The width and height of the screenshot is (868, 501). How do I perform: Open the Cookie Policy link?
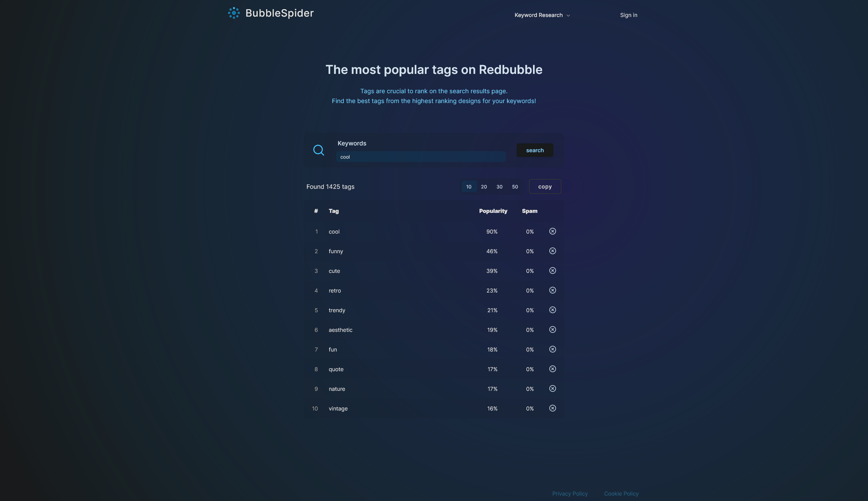click(x=622, y=494)
